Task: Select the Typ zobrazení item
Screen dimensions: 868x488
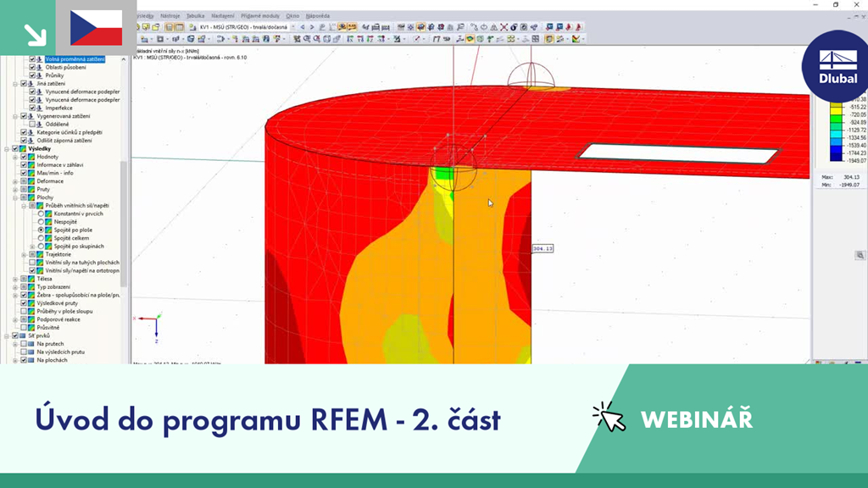Action: [53, 287]
